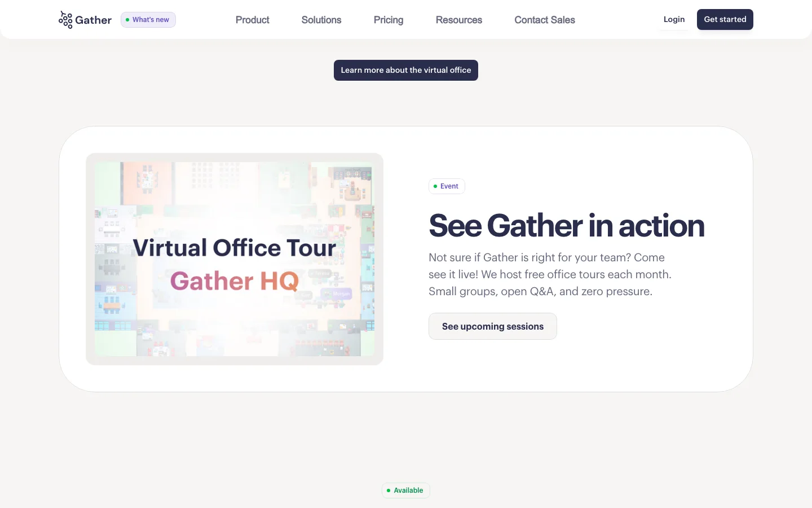
Task: Click the Gather logo icon
Action: [x=65, y=20]
